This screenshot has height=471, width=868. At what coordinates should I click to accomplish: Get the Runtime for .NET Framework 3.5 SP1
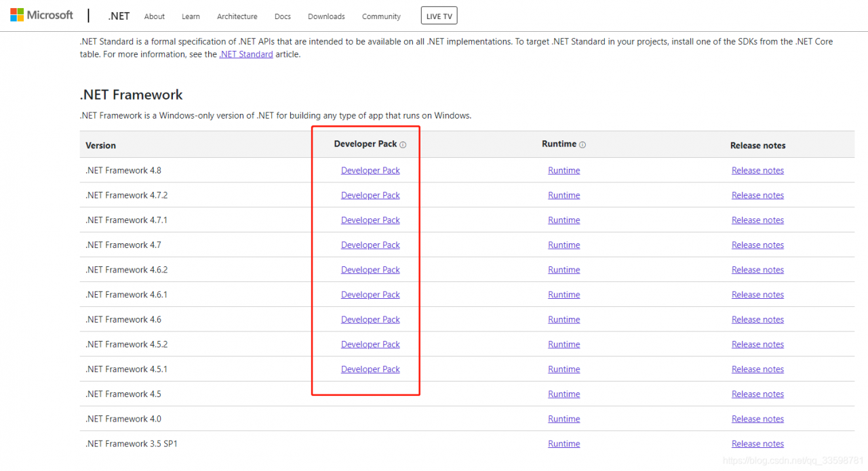(564, 444)
